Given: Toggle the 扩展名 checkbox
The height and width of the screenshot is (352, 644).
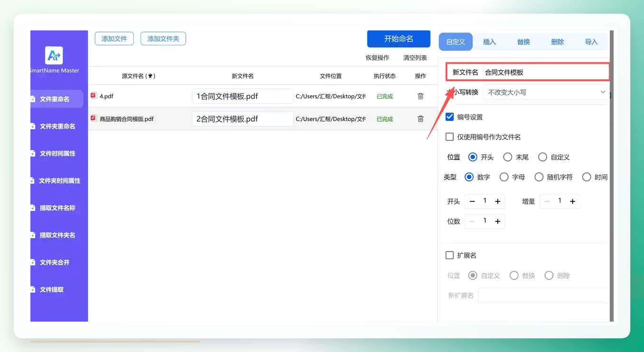Looking at the screenshot, I should coord(450,255).
